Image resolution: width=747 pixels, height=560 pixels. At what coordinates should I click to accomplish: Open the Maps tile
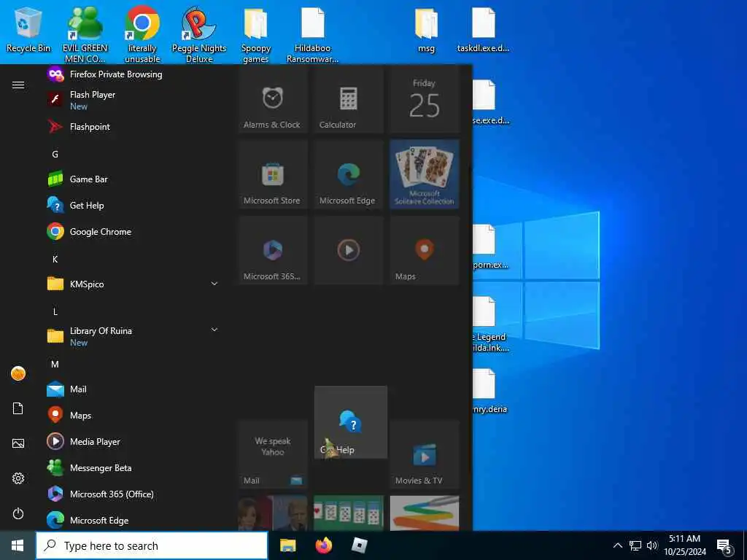coord(425,250)
